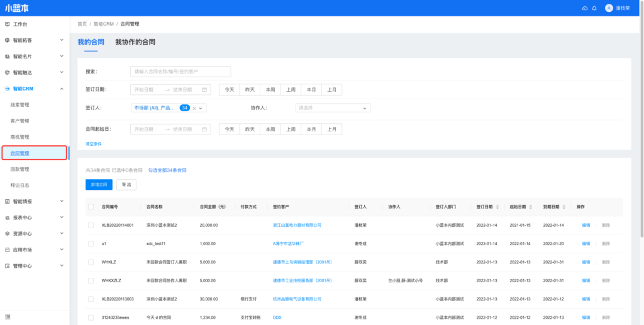Open calendar icon in 合同起始日 date range

(x=205, y=129)
